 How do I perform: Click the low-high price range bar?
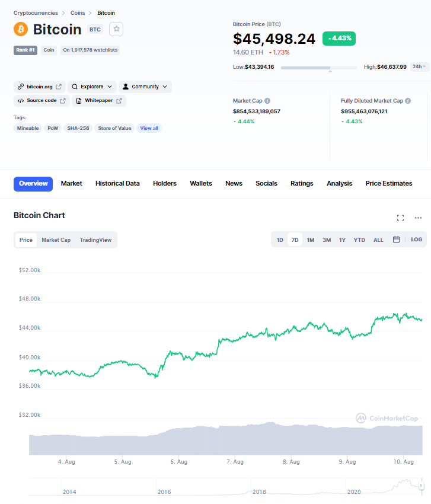pyautogui.click(x=318, y=68)
